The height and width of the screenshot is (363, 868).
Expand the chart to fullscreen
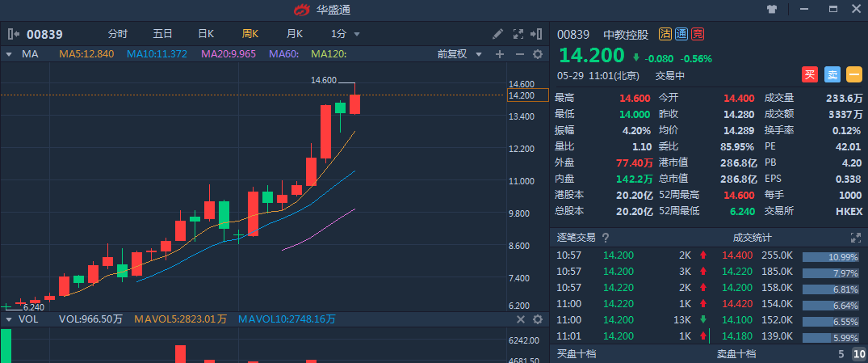tap(518, 34)
